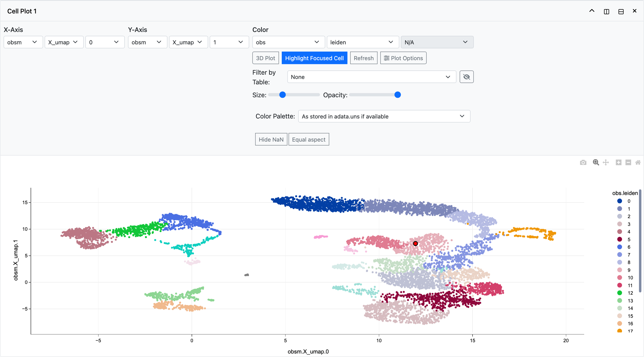Click the obs.leiden legend title
Screen dimensions: 644x357
[x=625, y=193]
